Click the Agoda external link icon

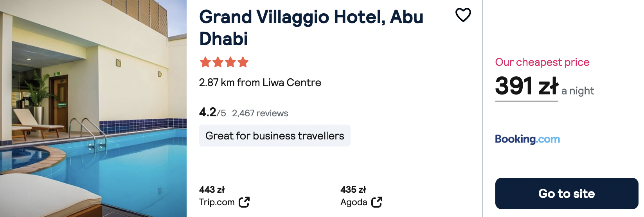[377, 202]
